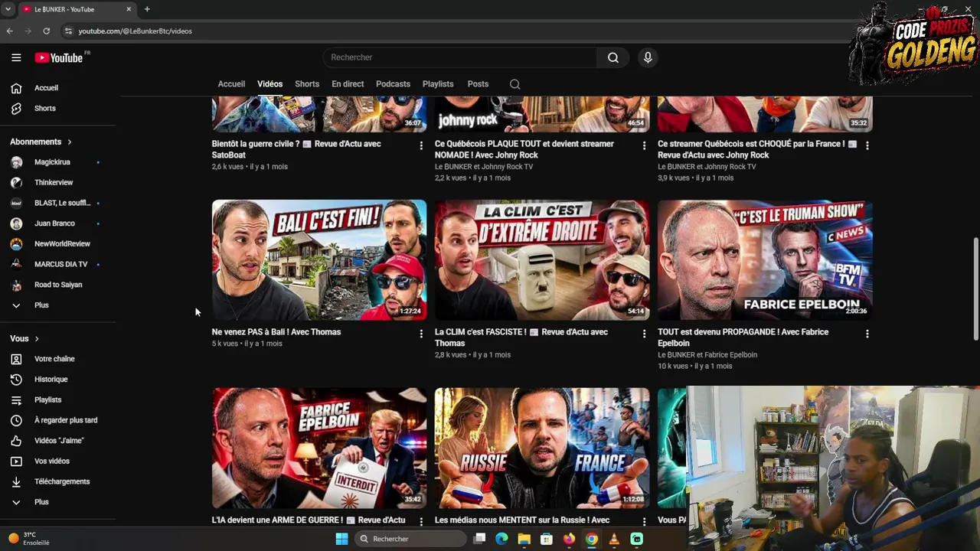
Task: Switch to the En direct tab
Action: pyautogui.click(x=348, y=84)
